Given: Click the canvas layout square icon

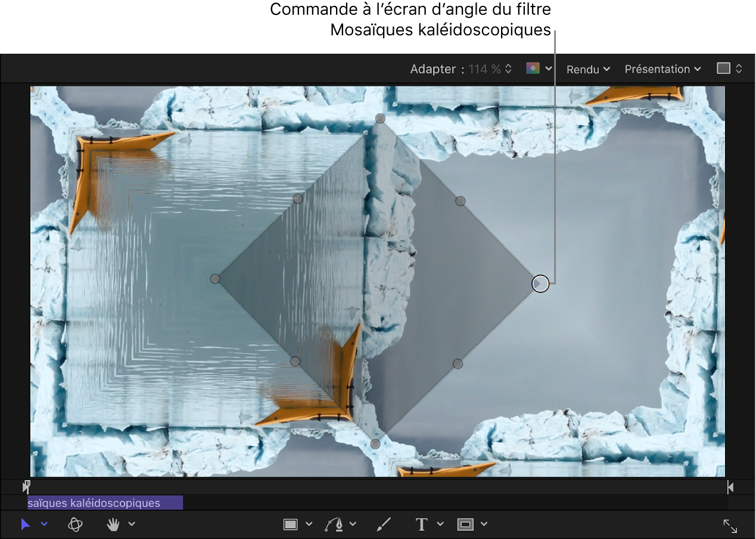Looking at the screenshot, I should tap(723, 69).
